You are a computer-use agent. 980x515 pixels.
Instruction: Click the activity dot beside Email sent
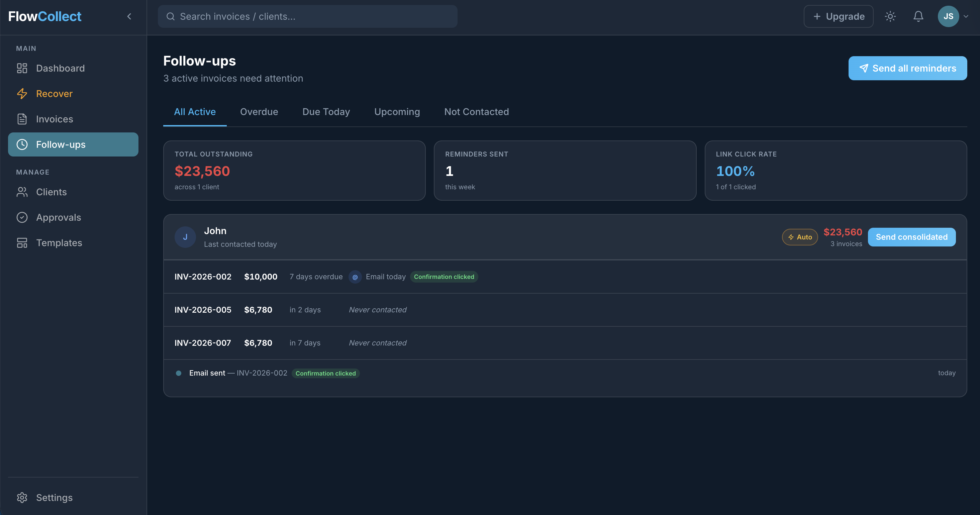pyautogui.click(x=178, y=373)
